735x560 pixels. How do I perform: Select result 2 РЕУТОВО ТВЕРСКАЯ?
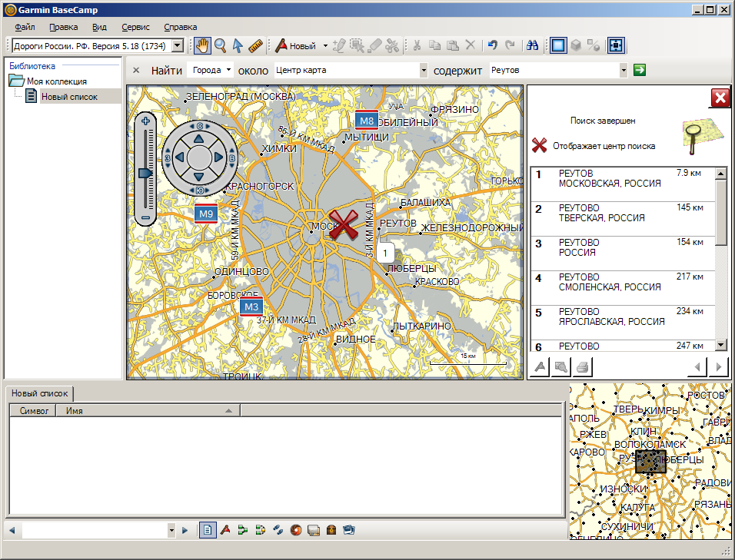(x=623, y=219)
